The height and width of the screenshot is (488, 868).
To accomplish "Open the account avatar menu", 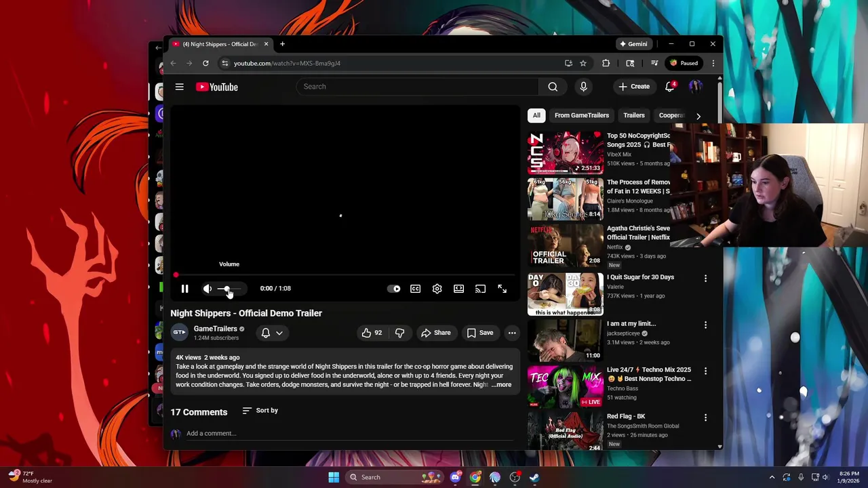I will (x=695, y=87).
